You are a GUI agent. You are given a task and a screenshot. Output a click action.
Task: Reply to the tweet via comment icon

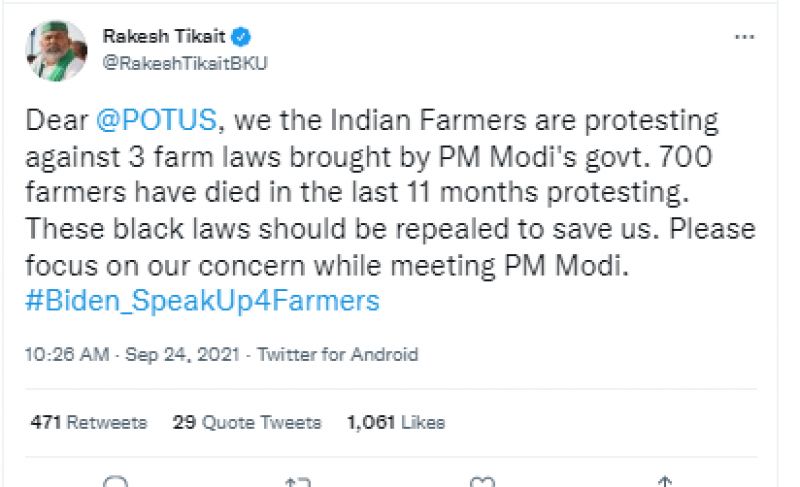[116, 482]
